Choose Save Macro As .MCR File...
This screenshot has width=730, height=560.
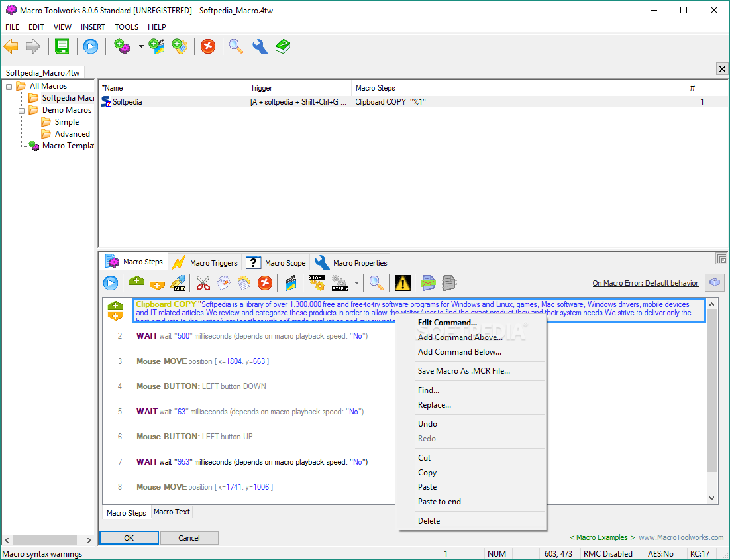(x=464, y=371)
